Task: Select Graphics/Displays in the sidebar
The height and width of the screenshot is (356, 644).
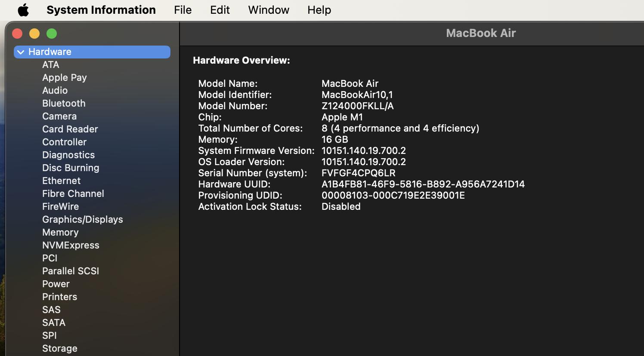Action: click(83, 219)
